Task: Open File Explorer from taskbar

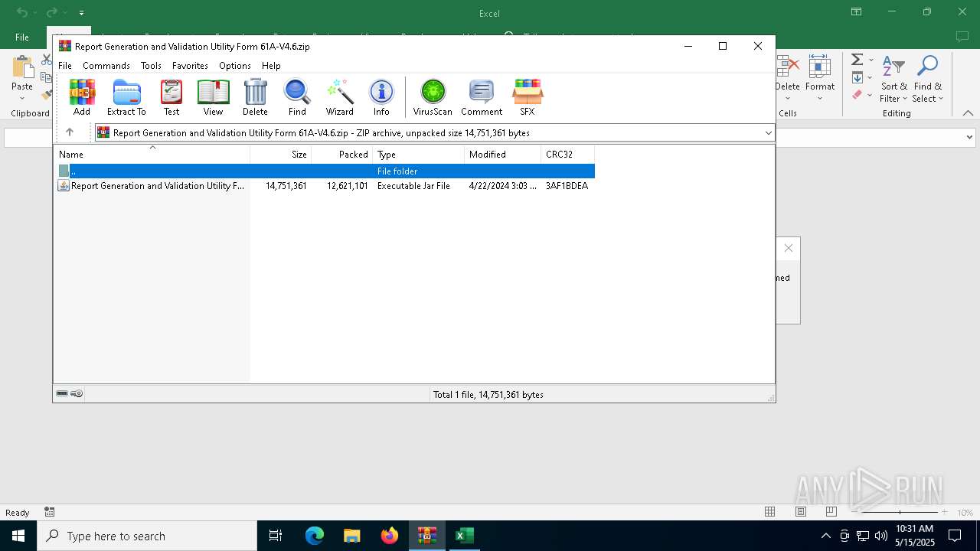Action: point(351,536)
